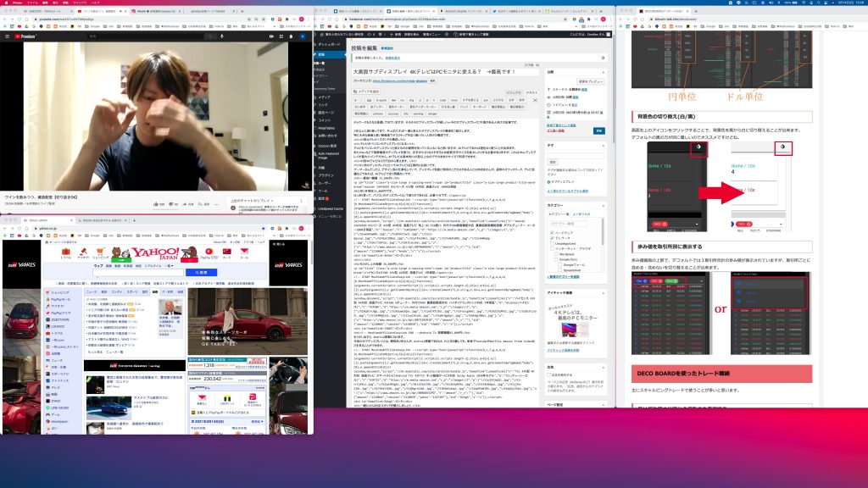The image size is (868, 488).
Task: Click YouTube voice search microphone icon
Action: tap(222, 36)
